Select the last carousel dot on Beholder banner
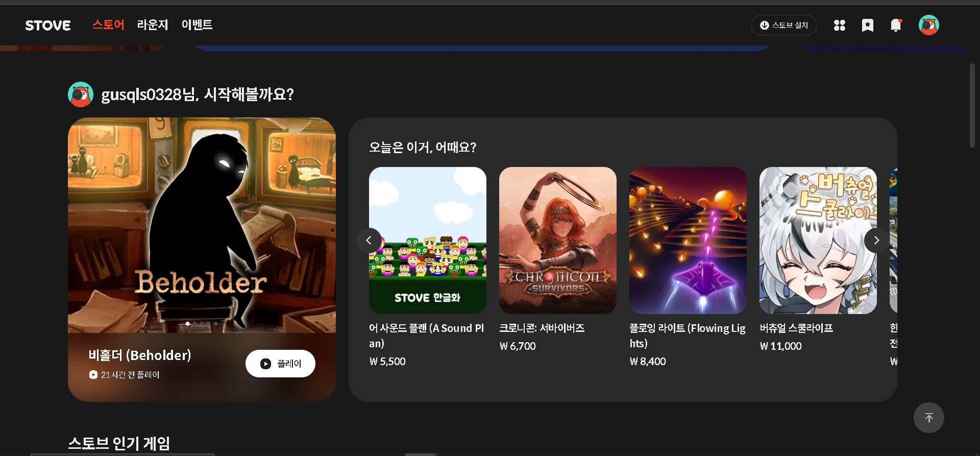The width and height of the screenshot is (980, 456). tap(216, 323)
